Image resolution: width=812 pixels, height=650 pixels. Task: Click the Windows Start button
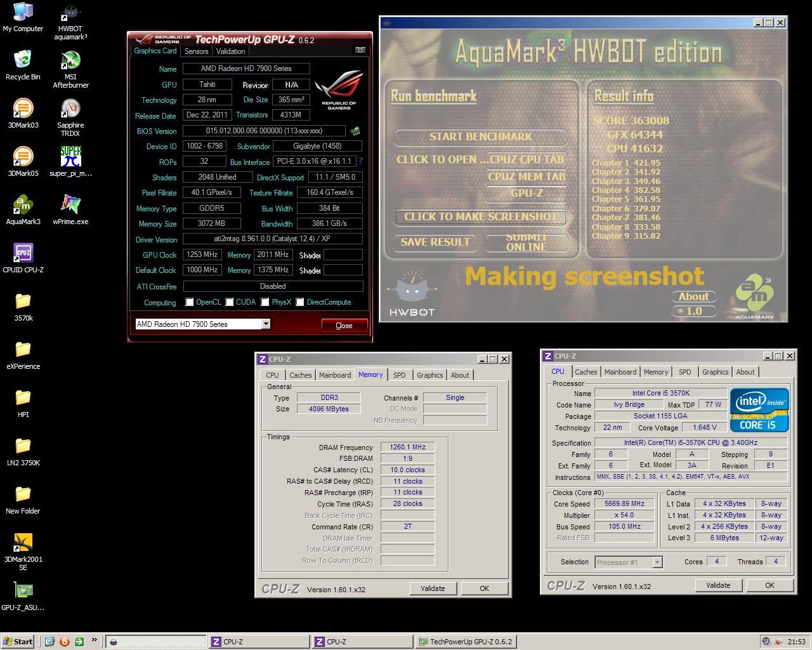pos(17,642)
